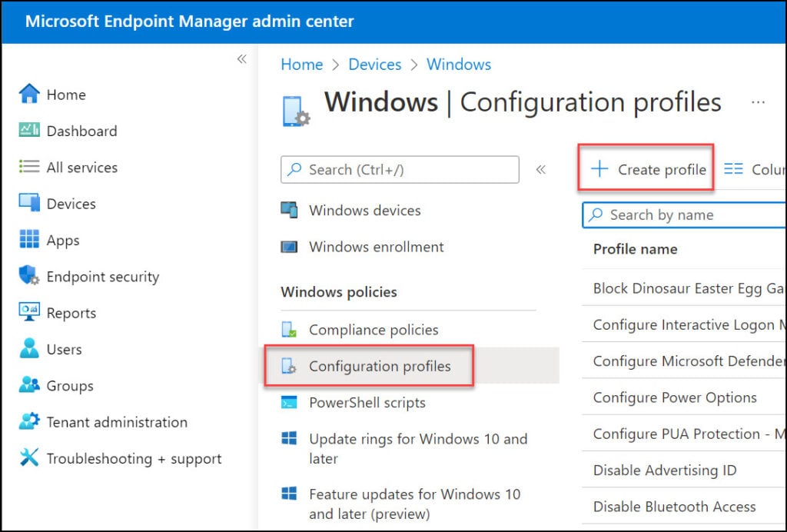Click the Compliance policies icon

(289, 329)
